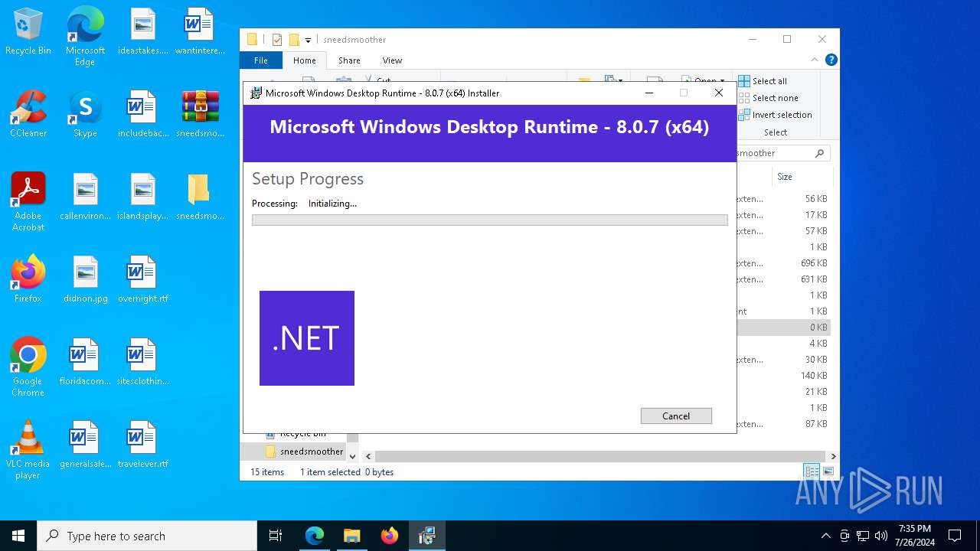Screen dimensions: 980x551
Task: Open volume control in system tray
Action: pyautogui.click(x=881, y=536)
